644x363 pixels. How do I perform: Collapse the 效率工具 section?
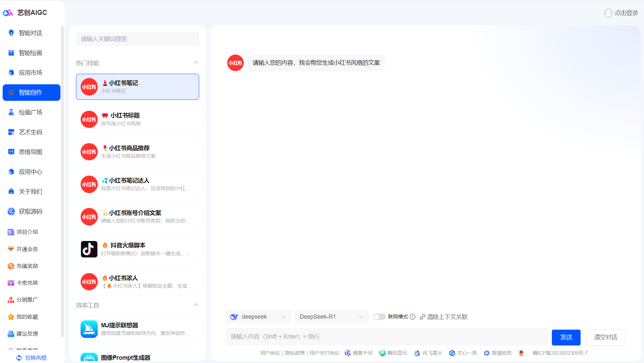click(x=196, y=305)
